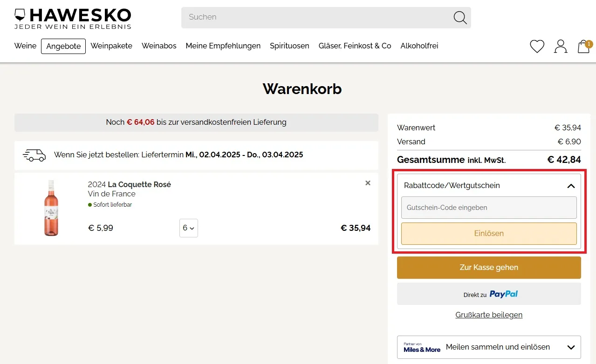Viewport: 596px width, 364px height.
Task: Open the account icon
Action: 560,46
